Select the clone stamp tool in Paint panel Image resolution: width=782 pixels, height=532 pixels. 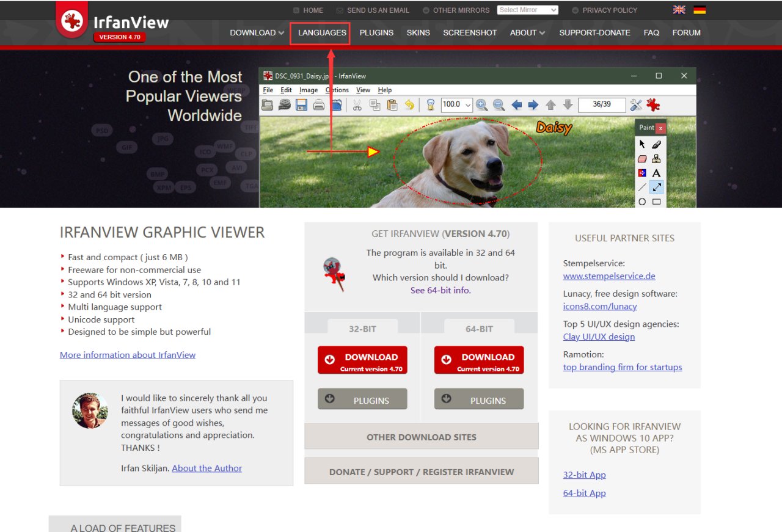point(657,159)
